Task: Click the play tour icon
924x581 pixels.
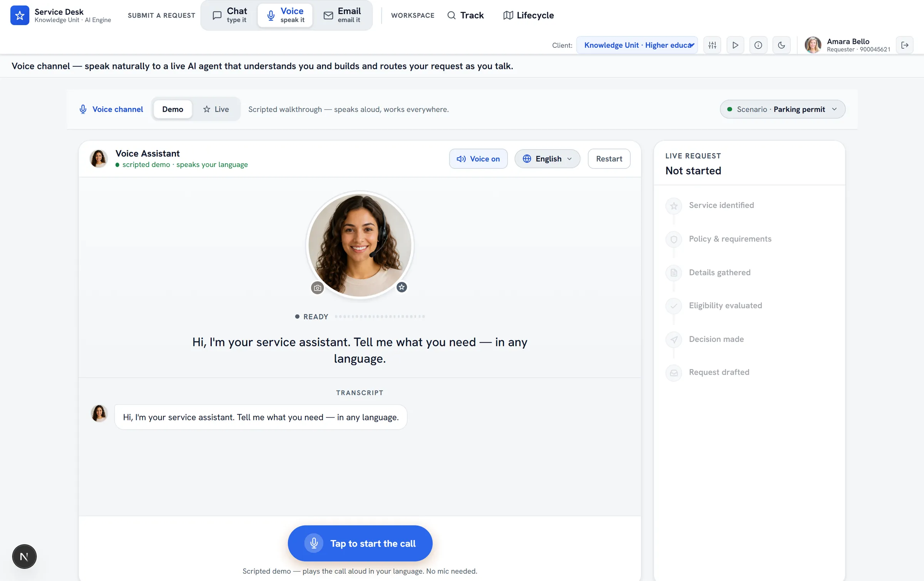Action: [x=735, y=45]
